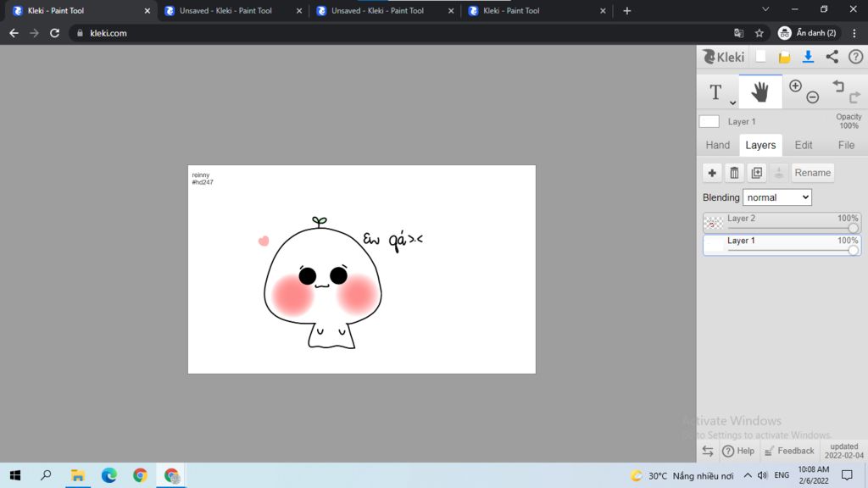The height and width of the screenshot is (488, 868).
Task: Switch to the third browser tab titled Unsaved
Action: coord(384,10)
